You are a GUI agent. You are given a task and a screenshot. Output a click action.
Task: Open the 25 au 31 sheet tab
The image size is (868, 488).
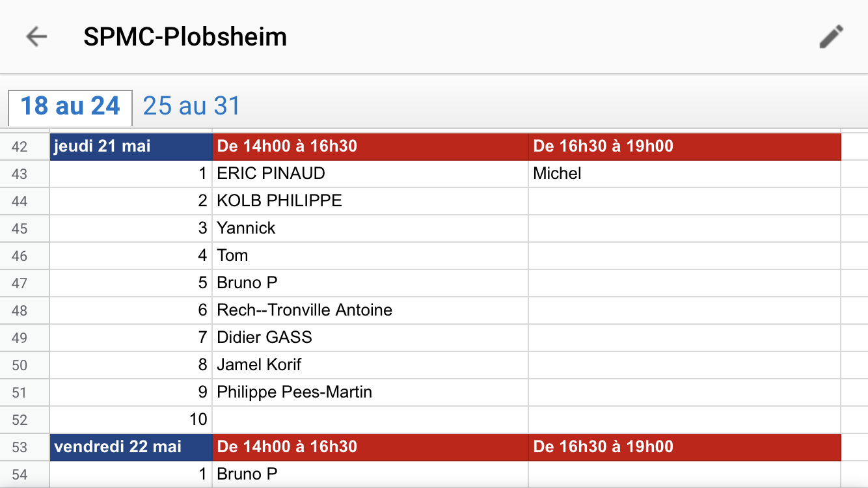pos(191,106)
